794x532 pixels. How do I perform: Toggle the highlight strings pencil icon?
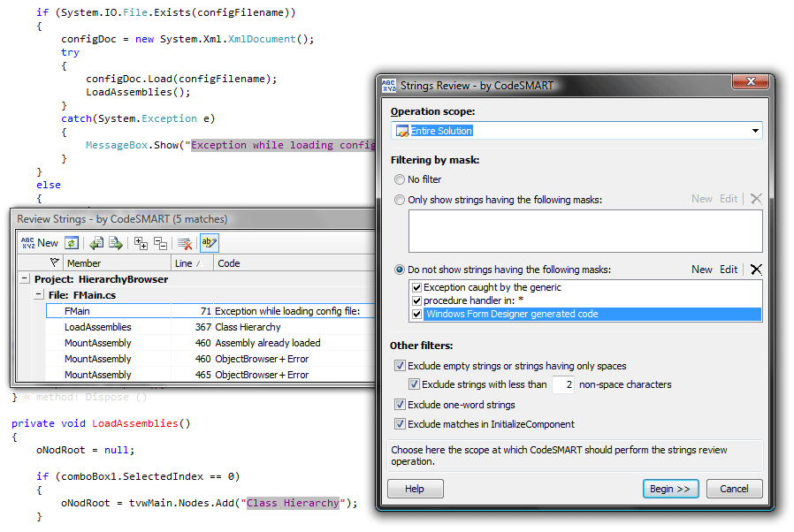(x=210, y=243)
